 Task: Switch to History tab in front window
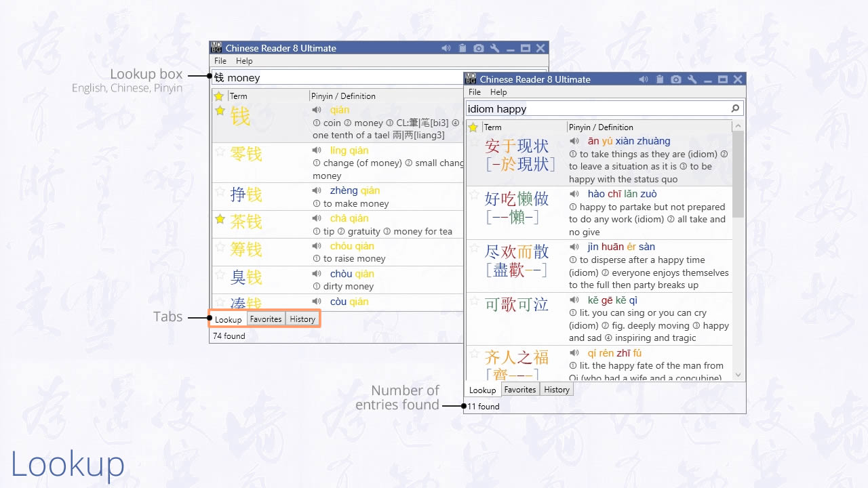click(x=557, y=389)
